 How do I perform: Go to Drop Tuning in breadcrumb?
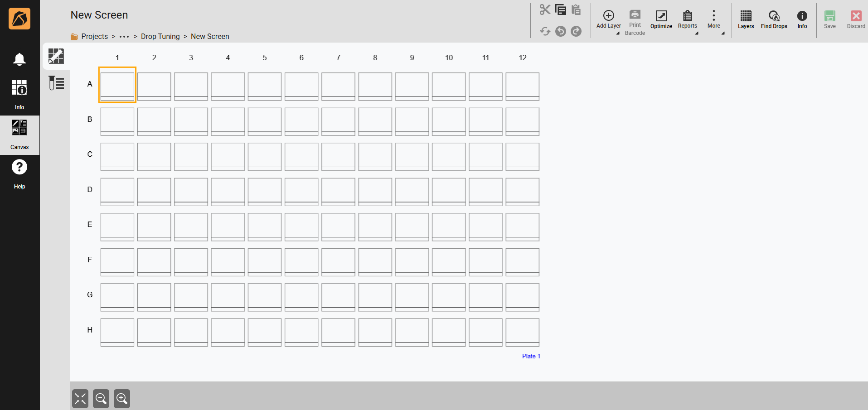(x=160, y=36)
